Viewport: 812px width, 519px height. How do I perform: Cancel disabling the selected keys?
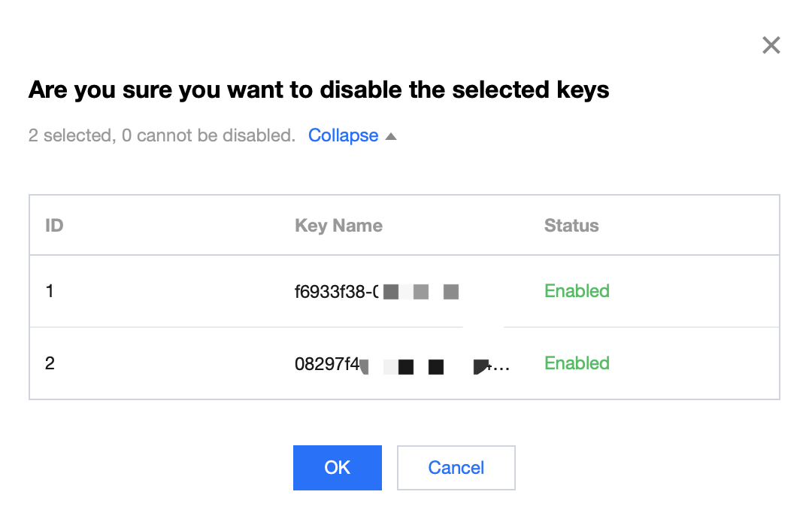click(x=456, y=467)
